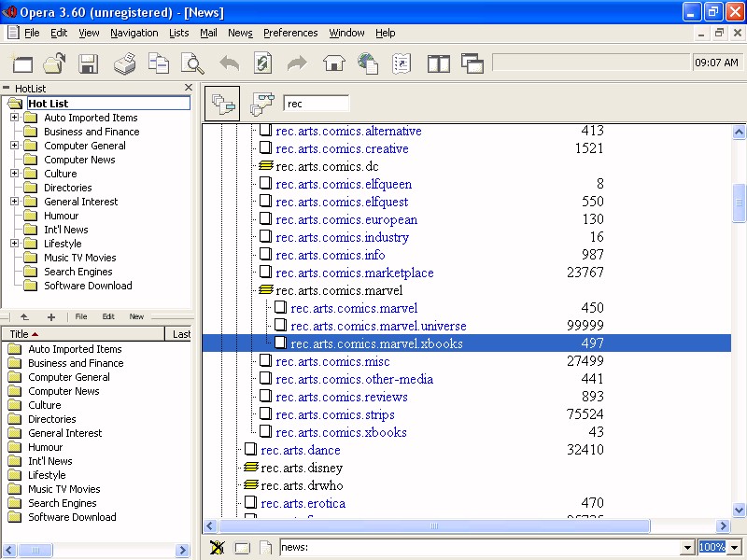Screen dimensions: 747x560
Task: Go forward with the Forward arrow icon
Action: tap(297, 63)
